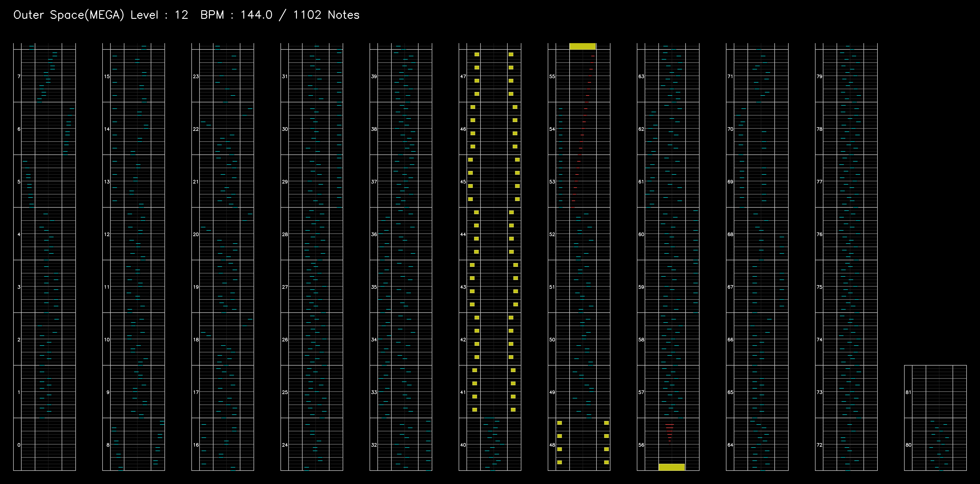Select measure label 11
Screen dimensions: 980x484
107,287
